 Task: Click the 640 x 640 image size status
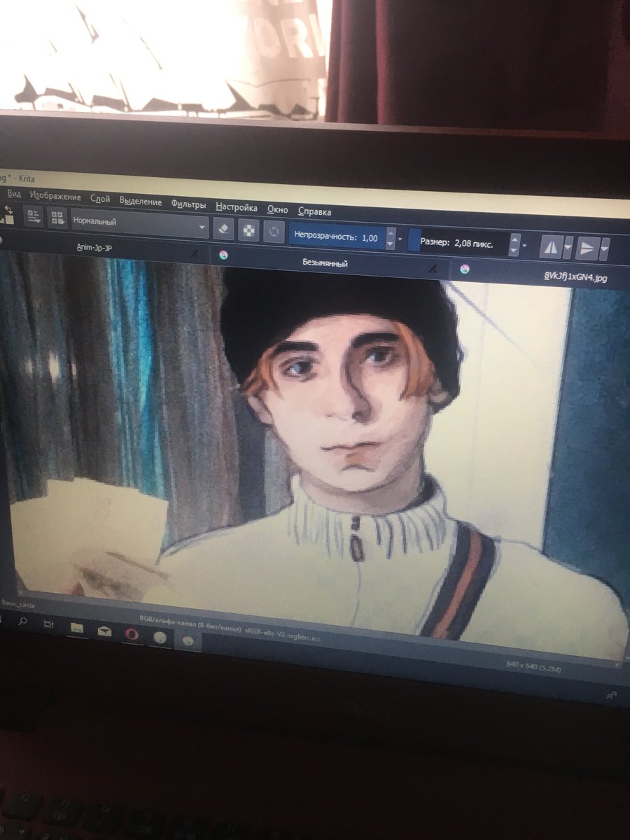[535, 667]
